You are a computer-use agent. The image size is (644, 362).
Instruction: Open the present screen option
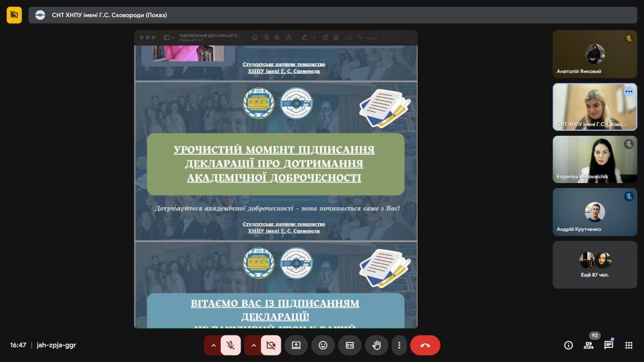[x=296, y=345]
